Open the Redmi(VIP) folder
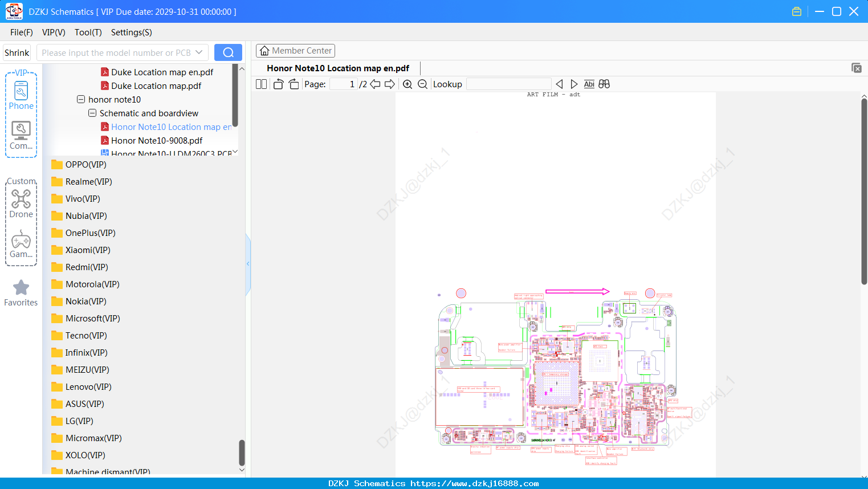The height and width of the screenshot is (489, 868). coord(79,267)
